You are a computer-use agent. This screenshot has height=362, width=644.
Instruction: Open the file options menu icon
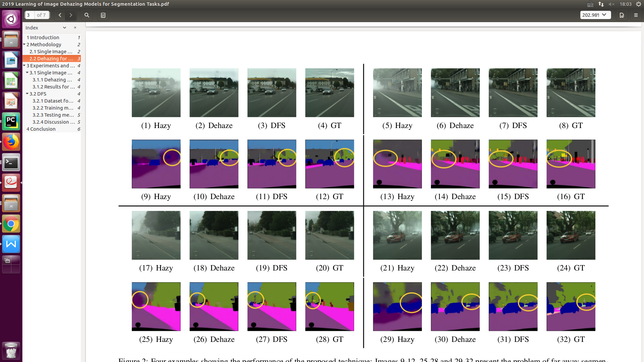coord(622,15)
